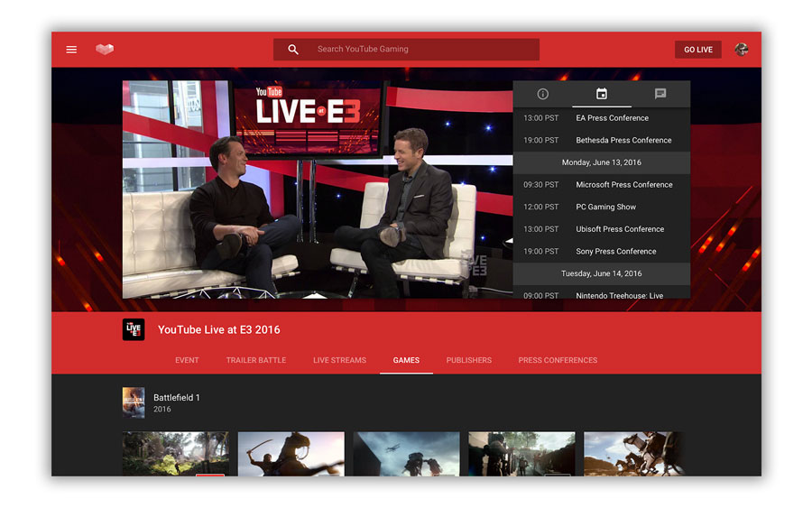The image size is (812, 508).
Task: Click Monday, June 13, 2016 header
Action: [x=602, y=162]
